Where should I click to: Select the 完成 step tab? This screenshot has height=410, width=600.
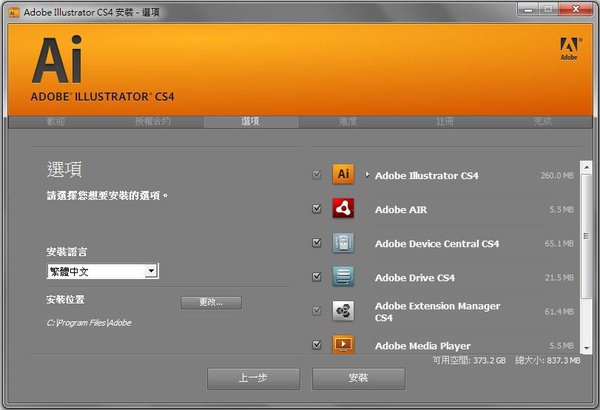(542, 121)
